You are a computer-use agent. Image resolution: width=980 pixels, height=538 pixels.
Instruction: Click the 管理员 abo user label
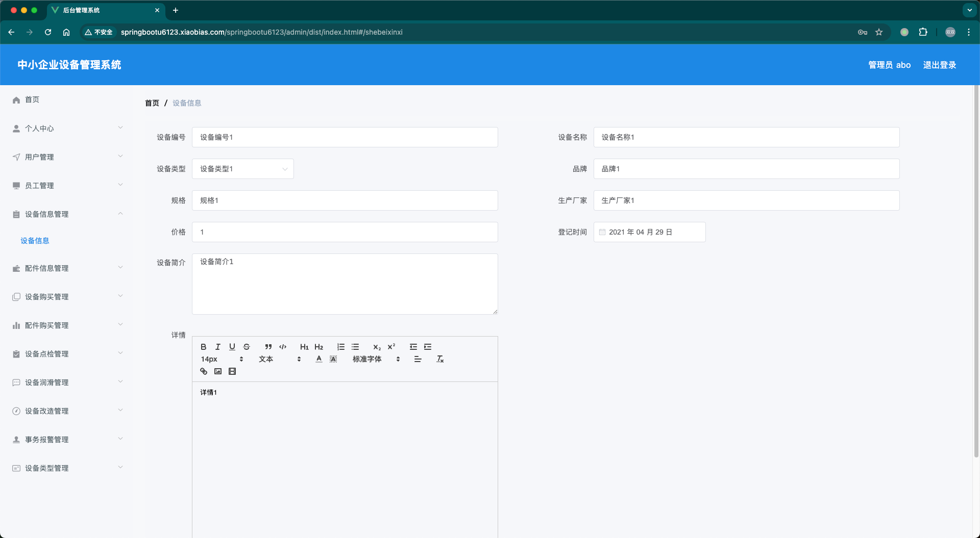tap(889, 65)
